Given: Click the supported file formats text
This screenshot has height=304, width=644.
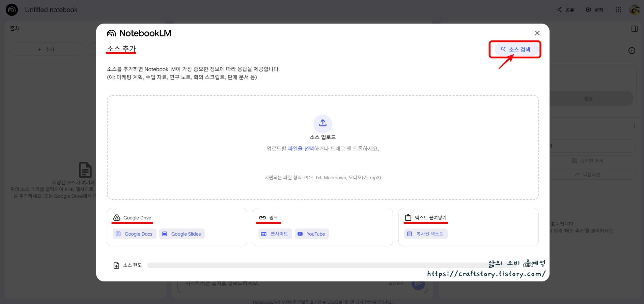Looking at the screenshot, I should (x=323, y=178).
